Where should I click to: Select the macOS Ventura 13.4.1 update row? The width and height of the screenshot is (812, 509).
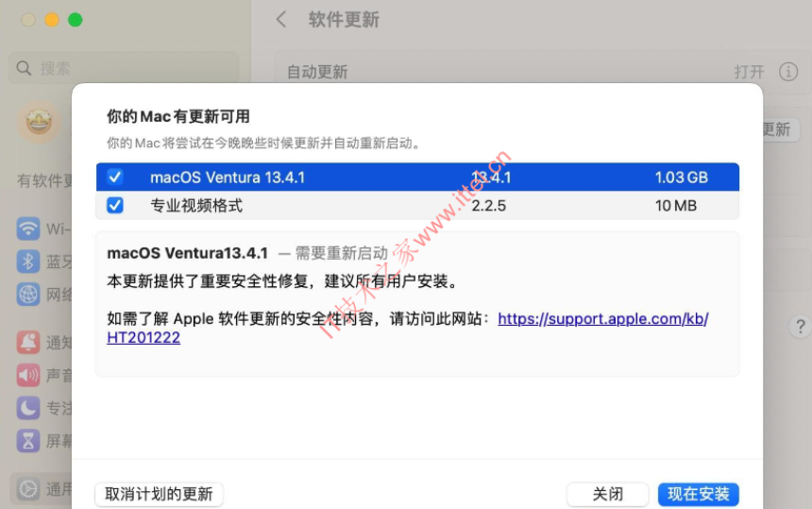[417, 178]
